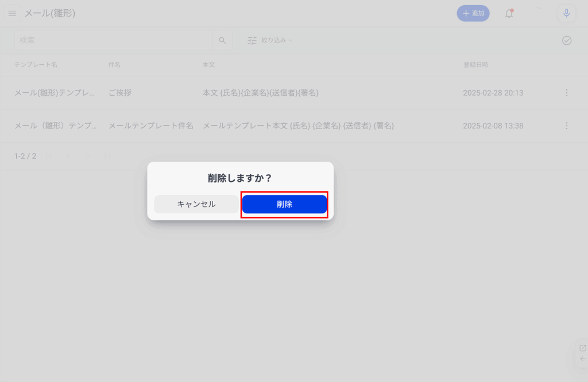Sort by テンプレート名 column header
This screenshot has width=588, height=382.
click(x=36, y=65)
